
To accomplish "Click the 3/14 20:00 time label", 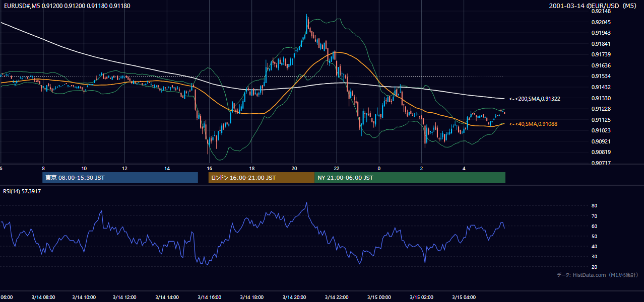I will pos(294,297).
